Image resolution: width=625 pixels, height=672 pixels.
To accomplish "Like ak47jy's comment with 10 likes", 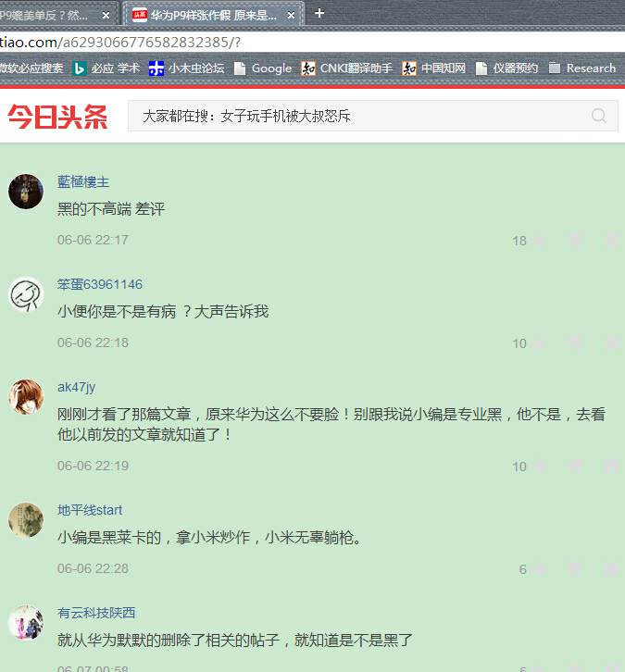I will click(x=538, y=466).
